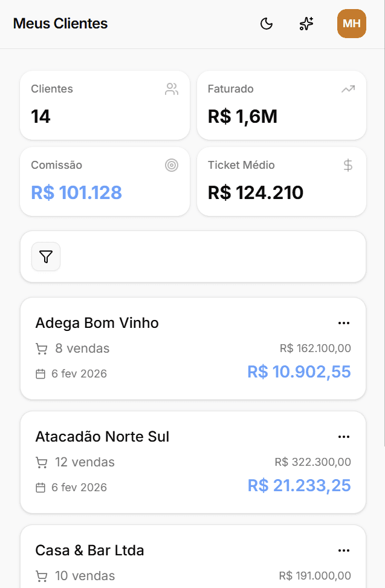Select the Comissão R$ 101.128 summary card
Image resolution: width=385 pixels, height=588 pixels.
105,181
